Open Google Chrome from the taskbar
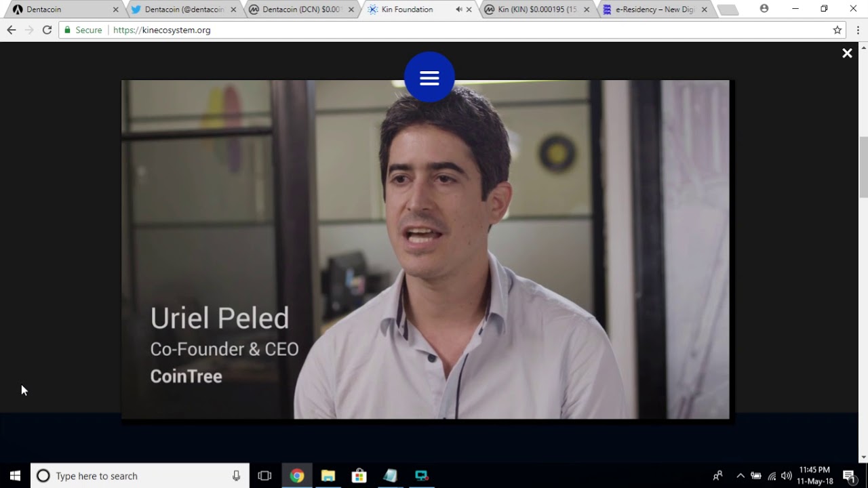This screenshot has height=488, width=868. coord(296,476)
